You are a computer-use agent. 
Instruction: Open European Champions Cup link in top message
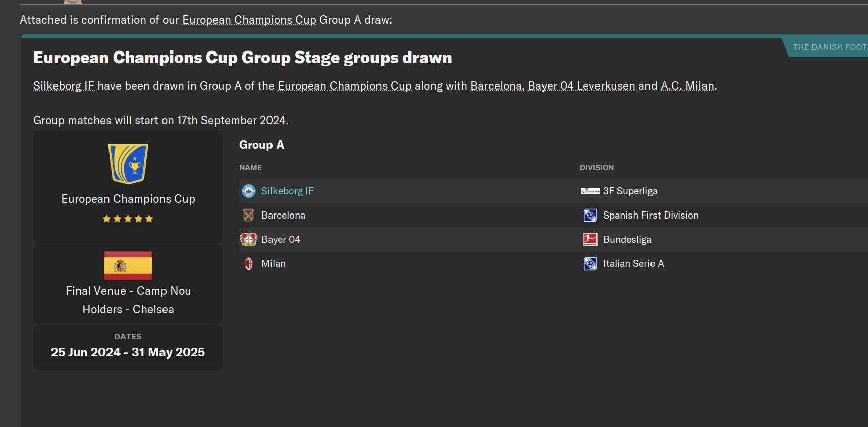[x=249, y=20]
